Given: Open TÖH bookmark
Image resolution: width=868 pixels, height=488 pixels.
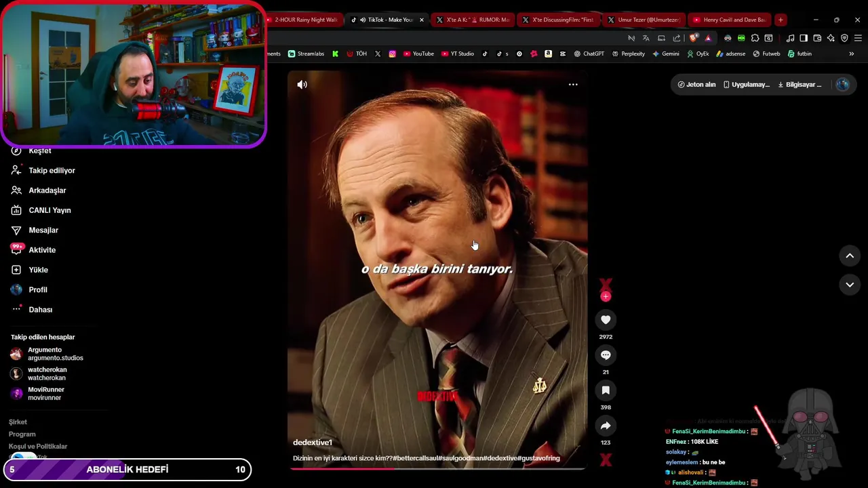Looking at the screenshot, I should click(357, 54).
